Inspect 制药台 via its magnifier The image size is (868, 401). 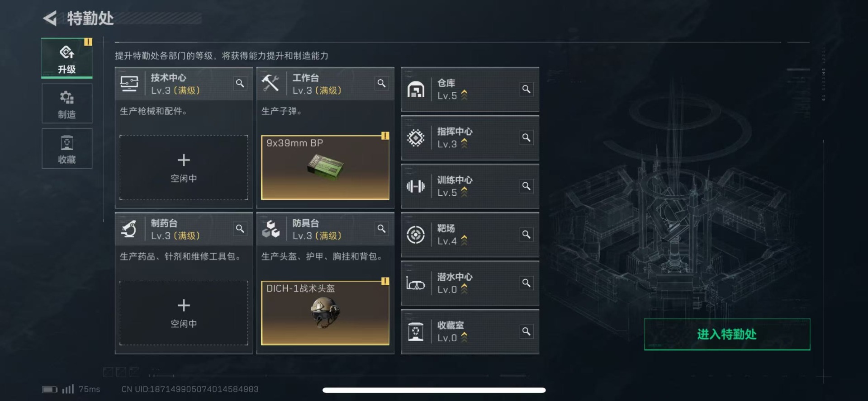[x=240, y=229]
